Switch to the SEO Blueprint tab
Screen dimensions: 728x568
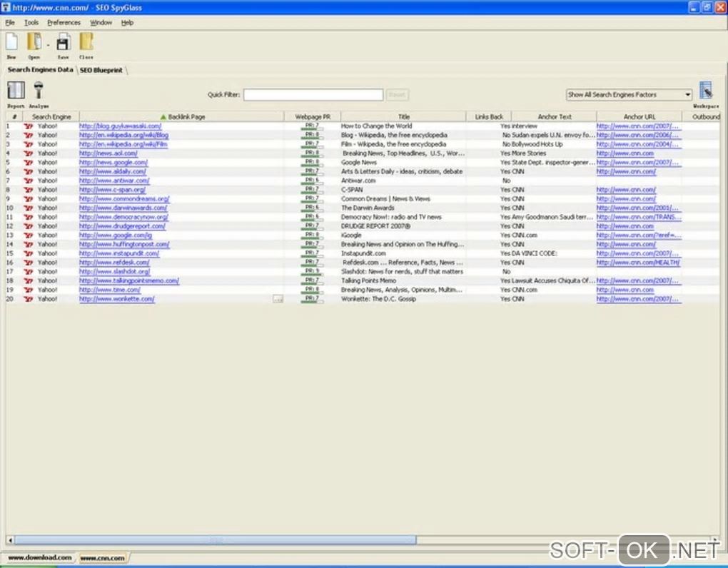[x=101, y=70]
